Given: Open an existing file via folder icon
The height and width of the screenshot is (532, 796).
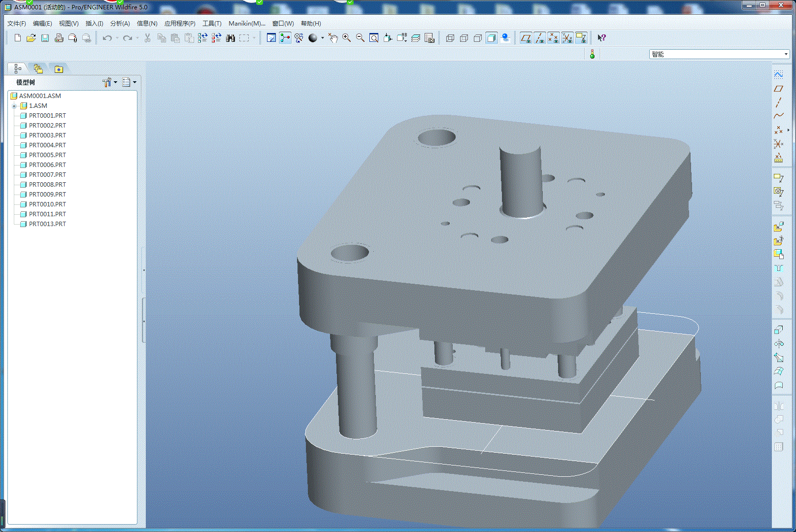Looking at the screenshot, I should coord(31,38).
